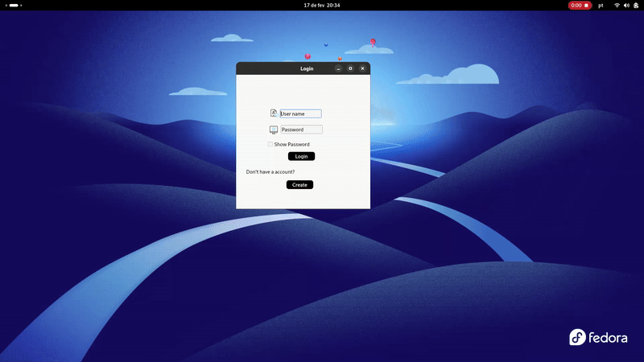The image size is (644, 362).
Task: Click the user icon beside User name
Action: tap(274, 113)
